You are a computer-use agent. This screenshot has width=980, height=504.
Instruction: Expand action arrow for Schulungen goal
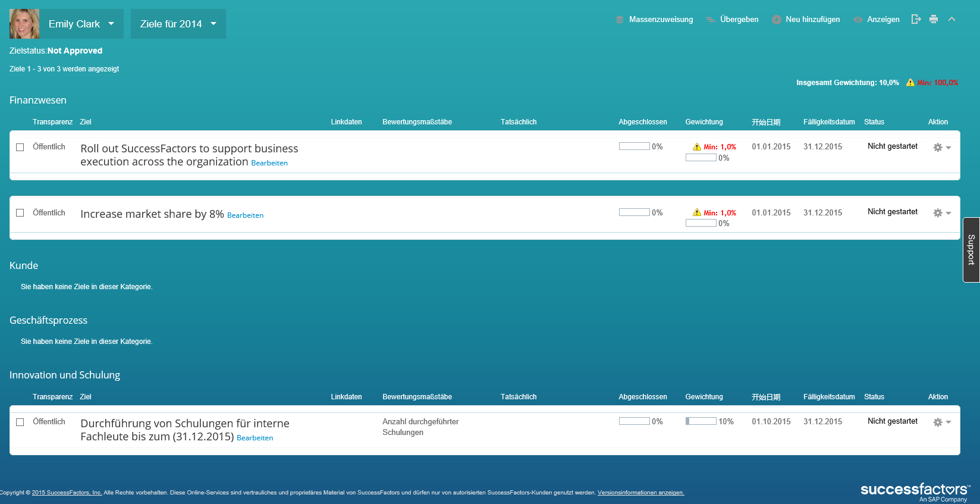click(x=948, y=422)
